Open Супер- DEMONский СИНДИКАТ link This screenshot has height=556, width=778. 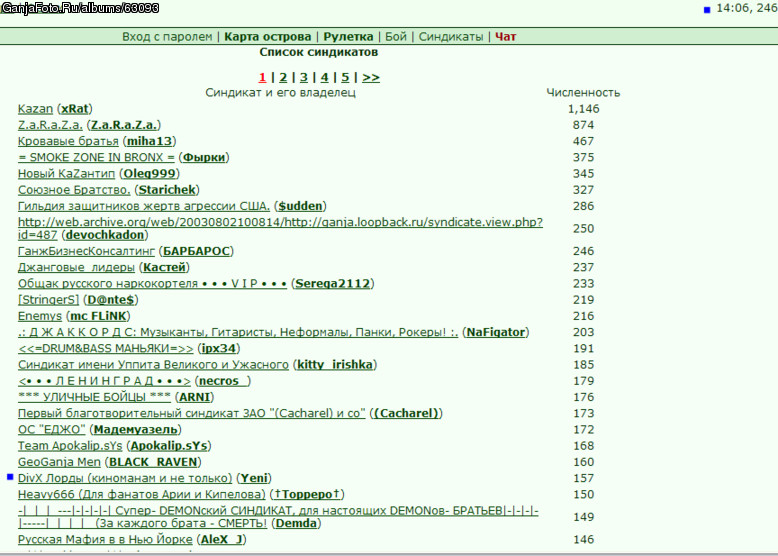tap(278, 517)
